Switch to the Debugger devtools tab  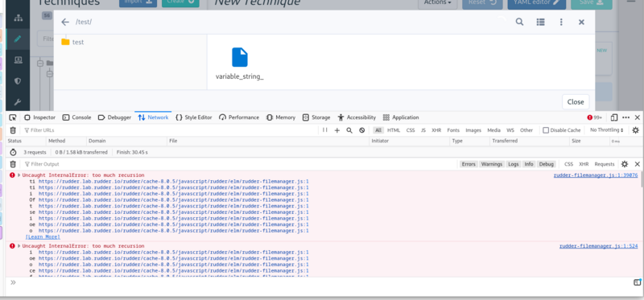click(x=114, y=117)
